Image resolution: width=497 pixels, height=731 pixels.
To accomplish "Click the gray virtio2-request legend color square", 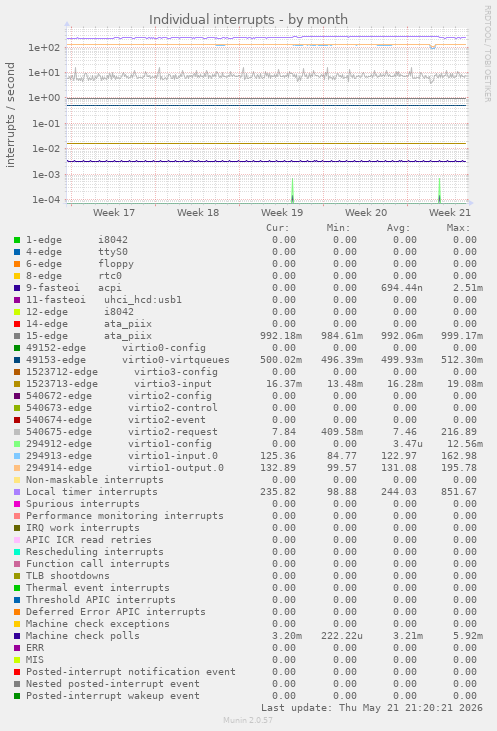I will coord(17,432).
